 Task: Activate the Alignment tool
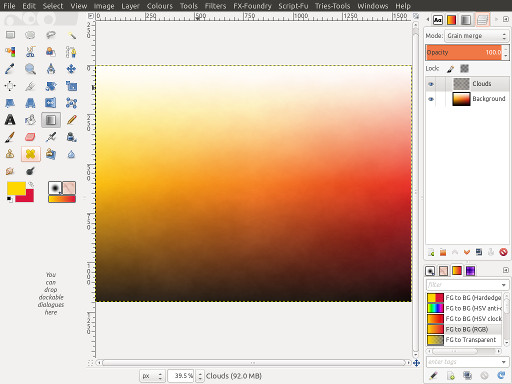pyautogui.click(x=10, y=86)
